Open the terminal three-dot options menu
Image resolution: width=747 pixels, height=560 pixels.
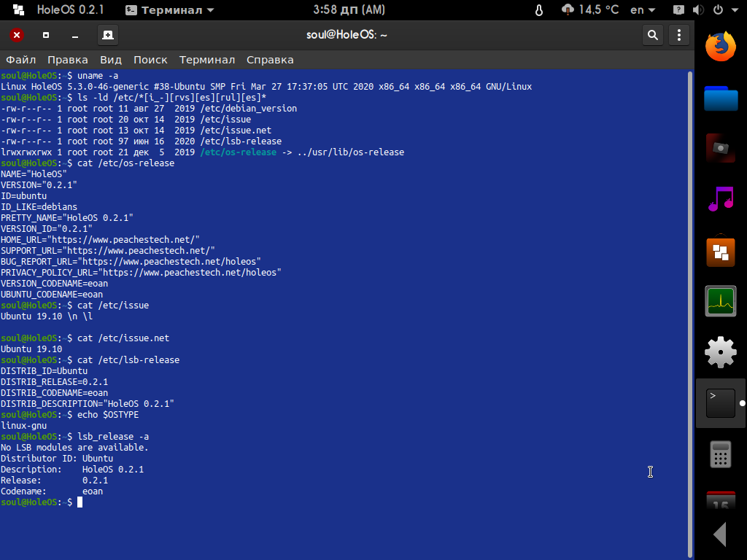click(x=679, y=35)
